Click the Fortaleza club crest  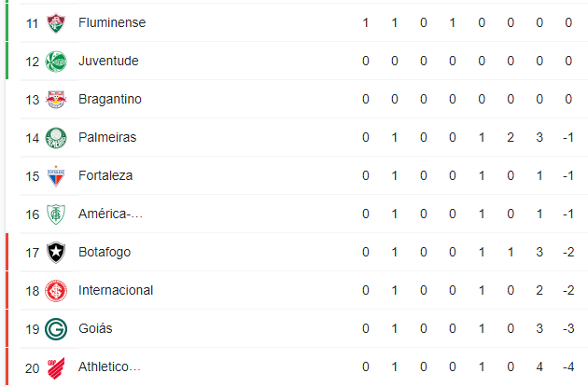coord(56,176)
